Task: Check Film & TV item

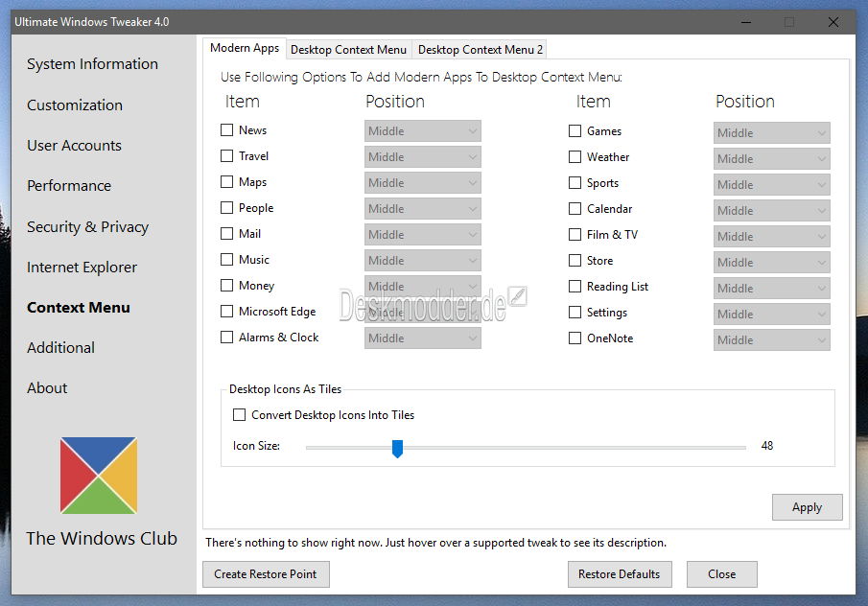Action: (x=575, y=235)
